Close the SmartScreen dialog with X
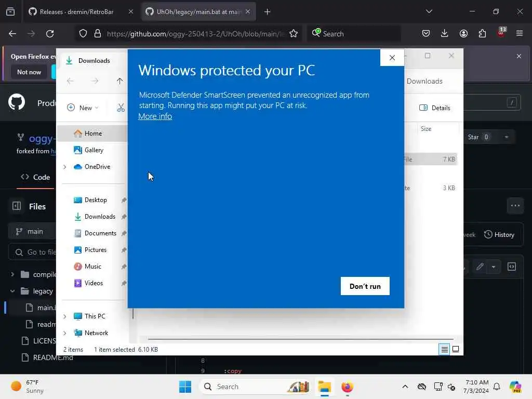Screen dimensions: 532x399 tap(392, 58)
